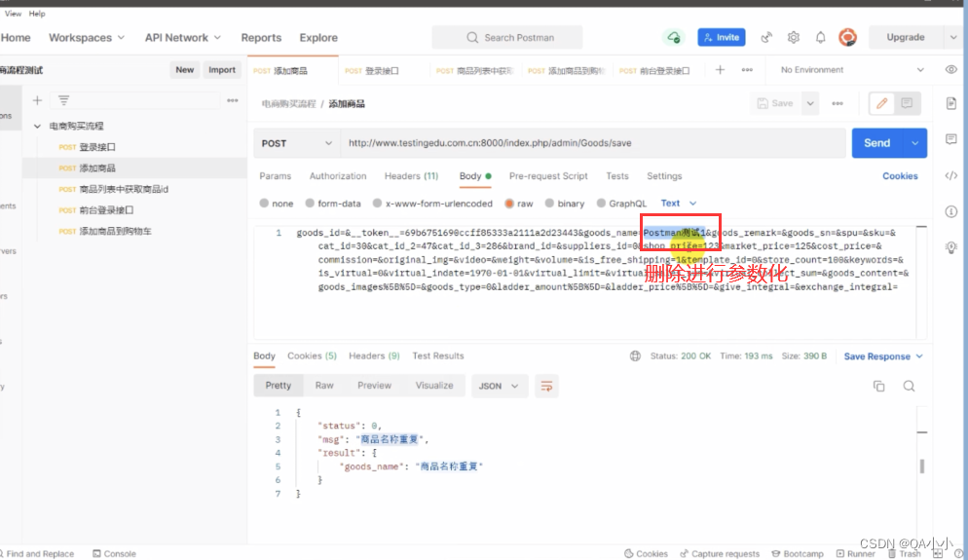Click the Upgrade button

pos(906,38)
